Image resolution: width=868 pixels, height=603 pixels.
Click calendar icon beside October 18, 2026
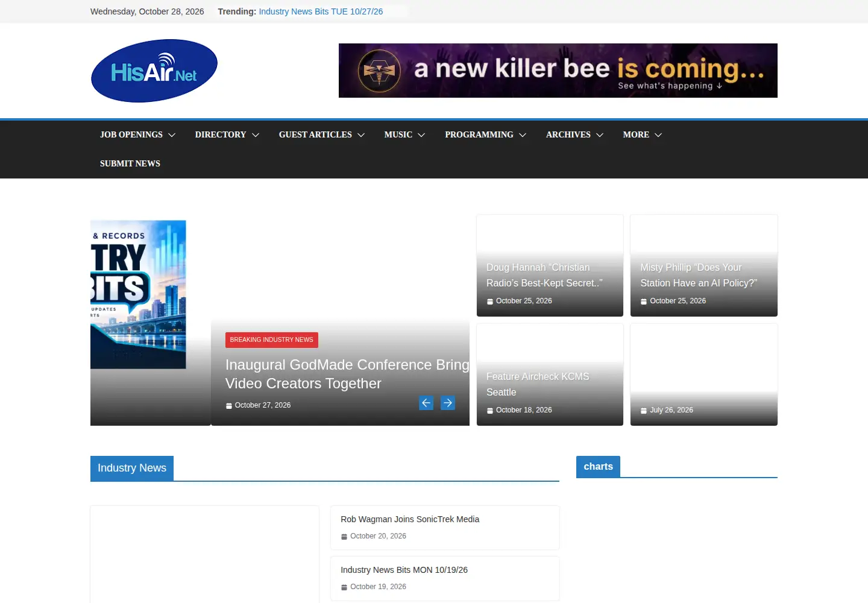click(x=490, y=411)
